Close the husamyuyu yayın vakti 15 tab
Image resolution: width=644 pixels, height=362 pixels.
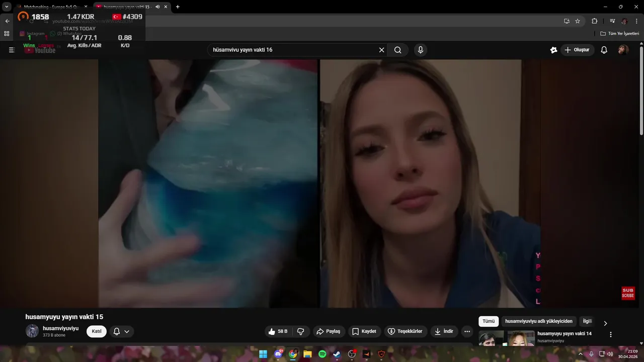pos(166,7)
